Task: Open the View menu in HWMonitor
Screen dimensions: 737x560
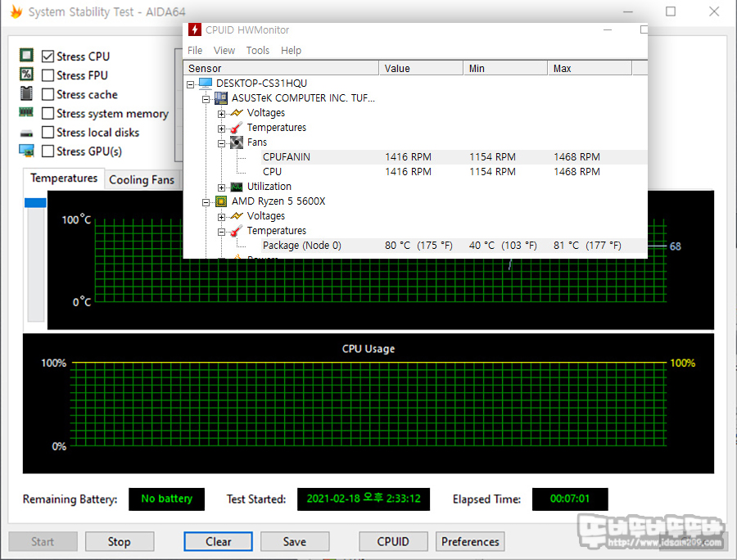Action: point(224,50)
